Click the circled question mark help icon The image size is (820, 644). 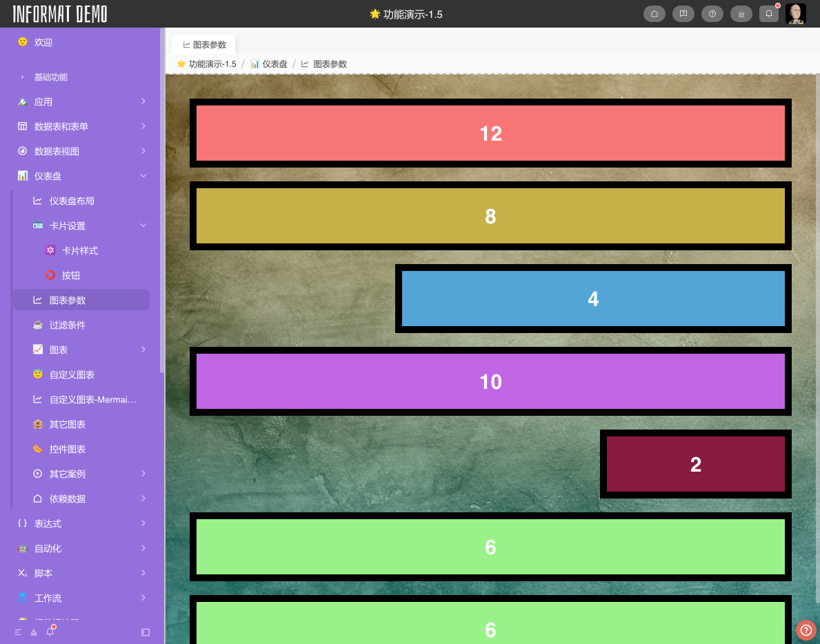[712, 14]
